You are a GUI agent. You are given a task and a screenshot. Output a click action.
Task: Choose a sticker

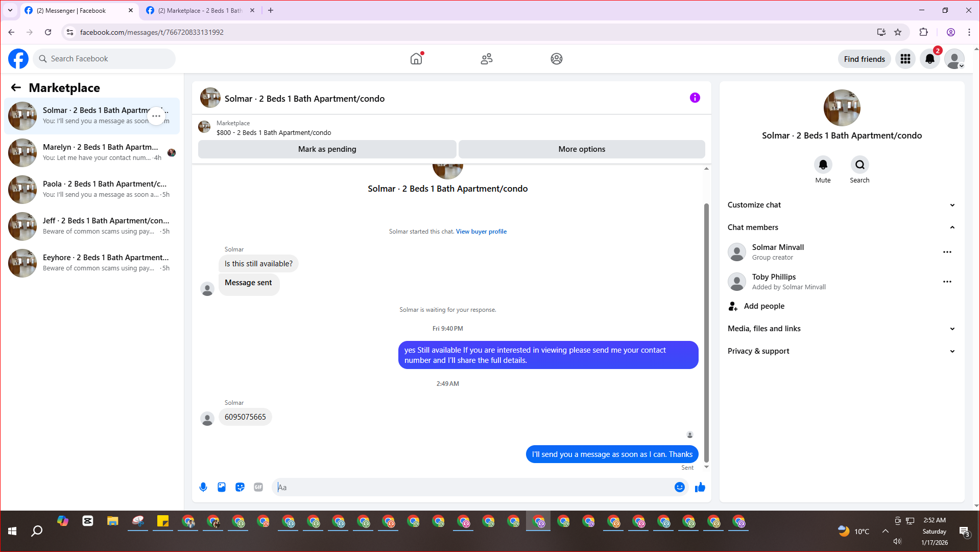click(x=240, y=487)
